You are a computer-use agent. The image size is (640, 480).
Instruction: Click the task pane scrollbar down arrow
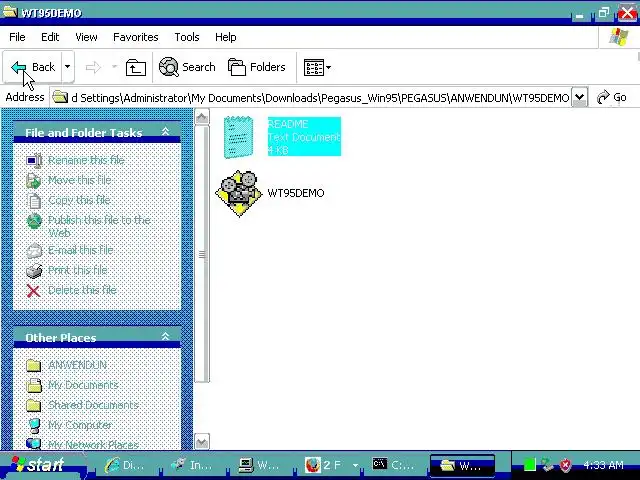pyautogui.click(x=202, y=442)
